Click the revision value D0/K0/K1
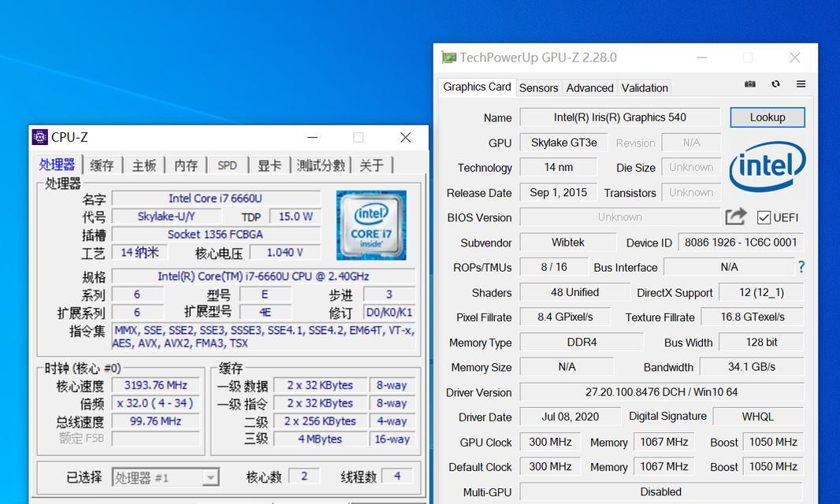 (389, 313)
